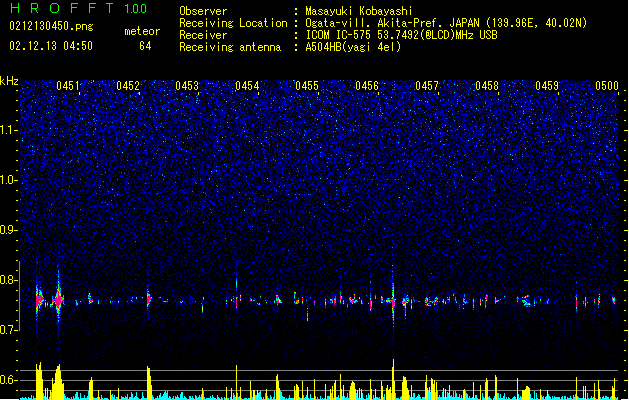Screen dimensions: 629x400
Task: Click the kHz axis unit label
Action: [9, 81]
